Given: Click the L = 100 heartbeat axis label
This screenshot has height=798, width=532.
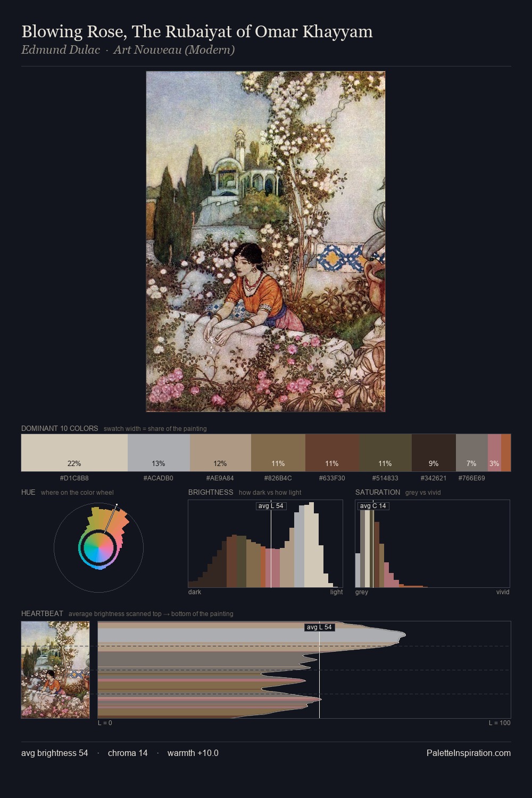Looking at the screenshot, I should tap(500, 722).
